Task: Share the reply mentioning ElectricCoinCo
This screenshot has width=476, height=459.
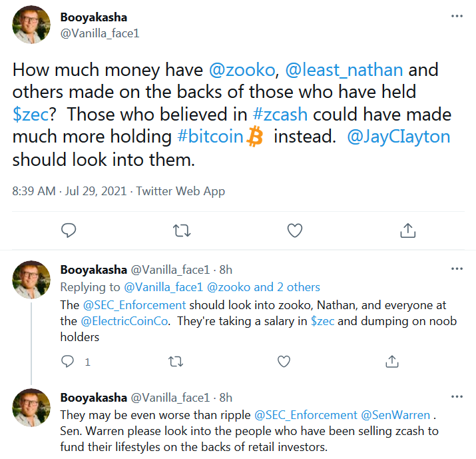Action: tap(391, 362)
